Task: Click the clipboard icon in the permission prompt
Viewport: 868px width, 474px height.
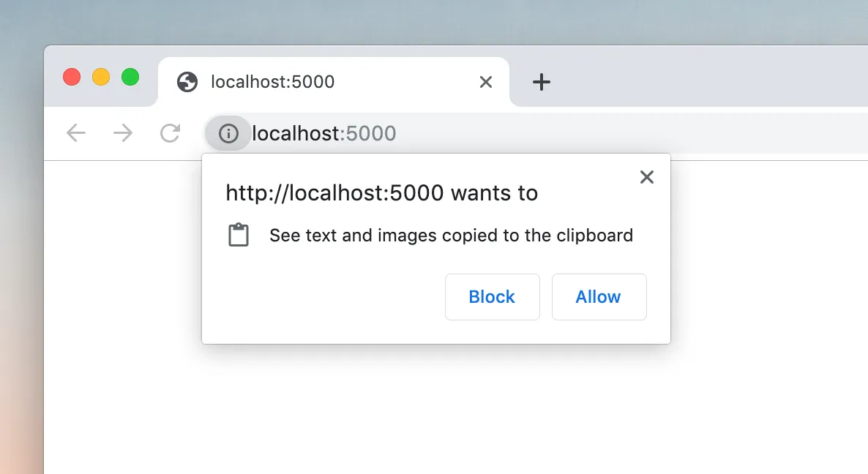Action: [238, 234]
